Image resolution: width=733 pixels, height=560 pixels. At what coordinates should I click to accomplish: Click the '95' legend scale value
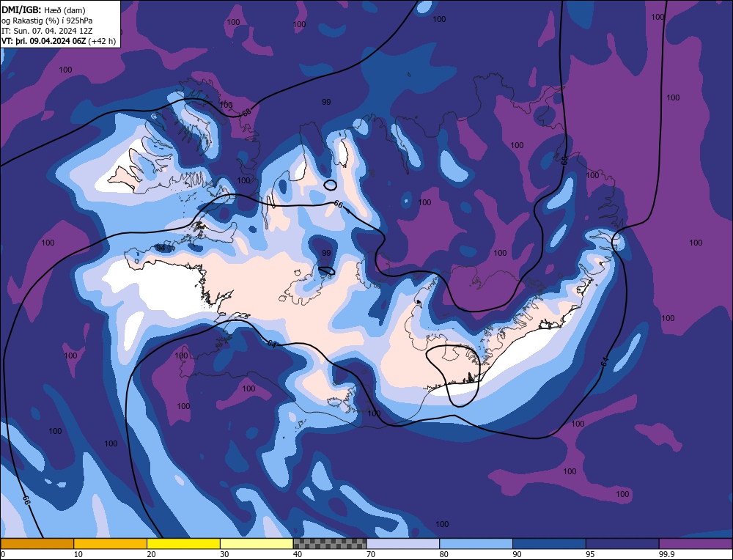[x=590, y=554]
